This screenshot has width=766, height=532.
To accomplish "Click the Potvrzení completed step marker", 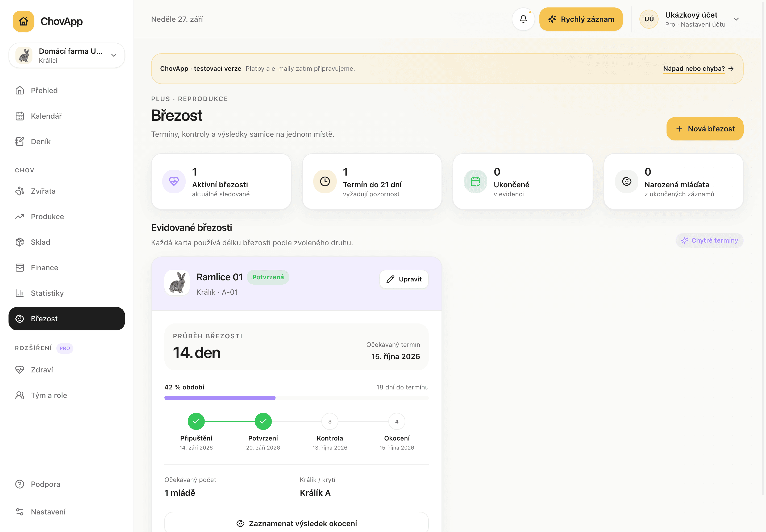I will pyautogui.click(x=263, y=421).
